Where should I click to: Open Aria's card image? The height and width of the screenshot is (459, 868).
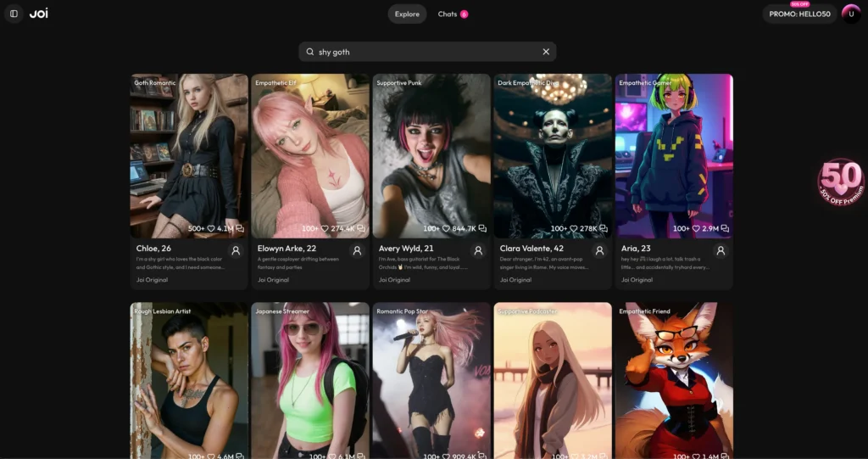tap(674, 156)
